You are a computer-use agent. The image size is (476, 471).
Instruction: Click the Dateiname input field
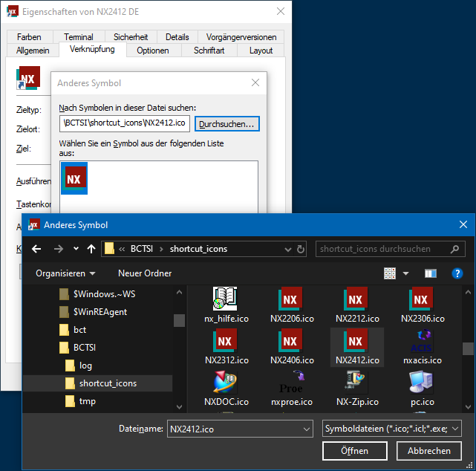[235, 429]
